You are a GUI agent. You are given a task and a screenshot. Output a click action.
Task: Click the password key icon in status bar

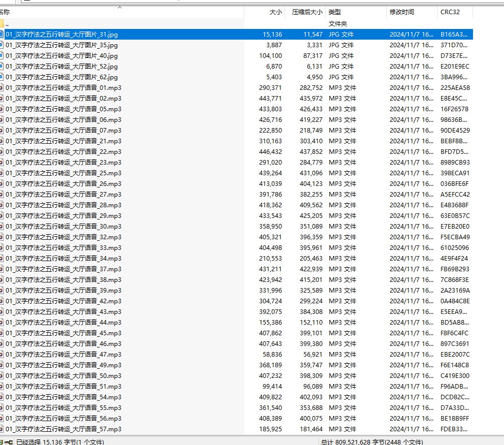click(x=10, y=442)
